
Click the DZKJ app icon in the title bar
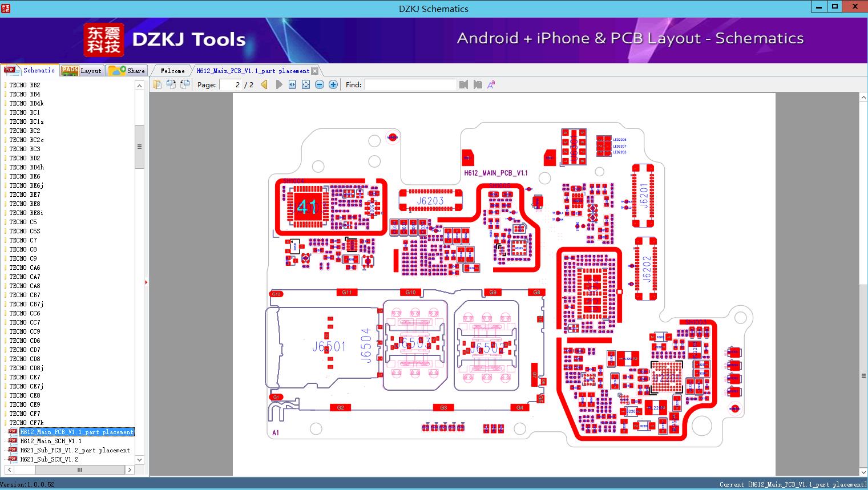pos(6,8)
